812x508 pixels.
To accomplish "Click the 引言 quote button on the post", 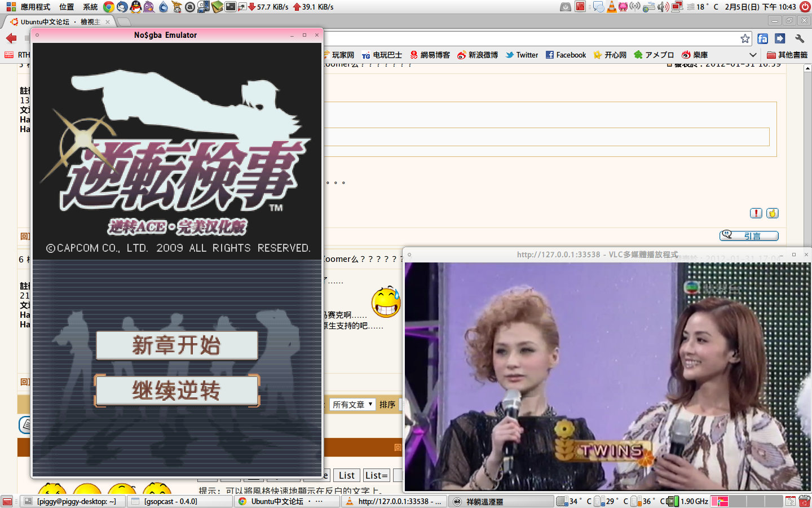I will click(x=749, y=235).
